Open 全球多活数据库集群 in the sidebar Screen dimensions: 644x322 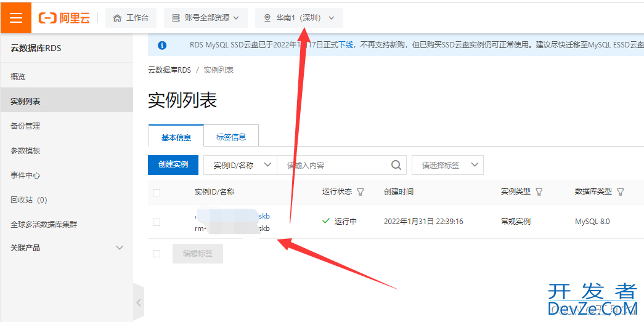pyautogui.click(x=67, y=224)
